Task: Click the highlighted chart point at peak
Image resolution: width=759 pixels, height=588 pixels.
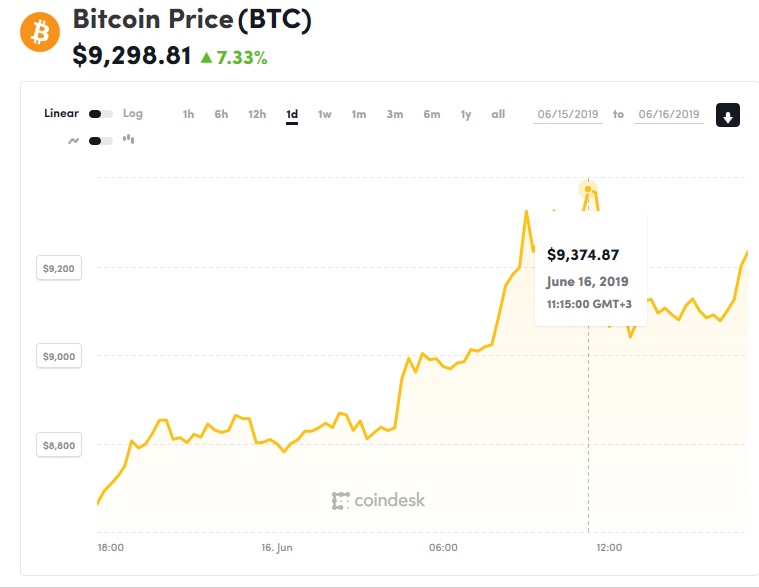Action: click(x=589, y=189)
